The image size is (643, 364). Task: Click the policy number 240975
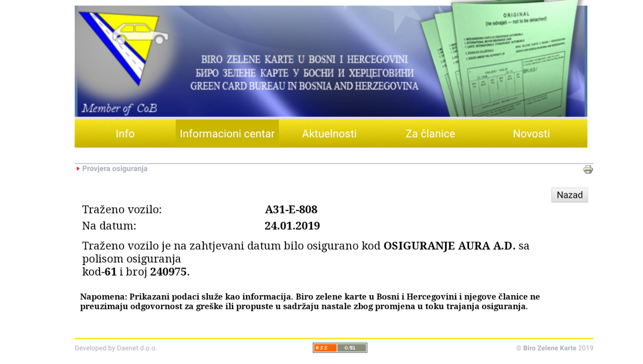[168, 272]
